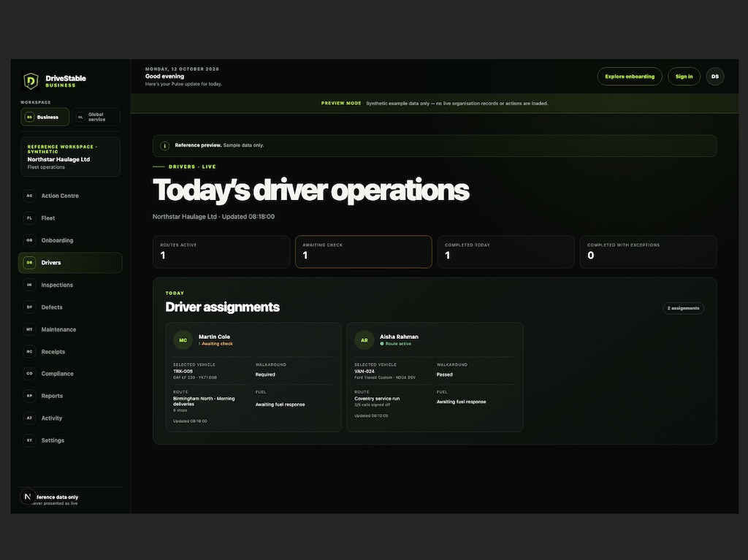
Task: Click the TRK-008 vehicle value
Action: click(183, 371)
